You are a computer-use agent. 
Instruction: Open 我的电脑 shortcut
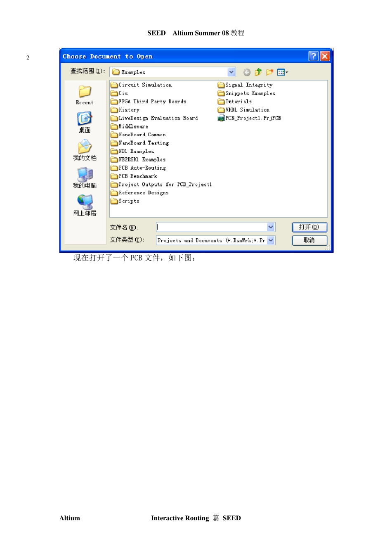(85, 178)
